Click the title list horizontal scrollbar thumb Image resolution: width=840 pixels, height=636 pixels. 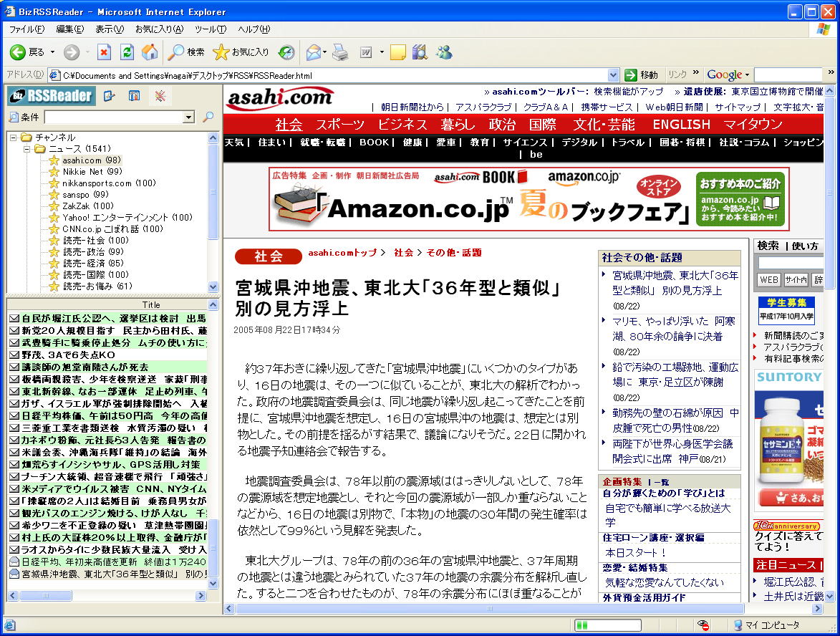tap(46, 595)
